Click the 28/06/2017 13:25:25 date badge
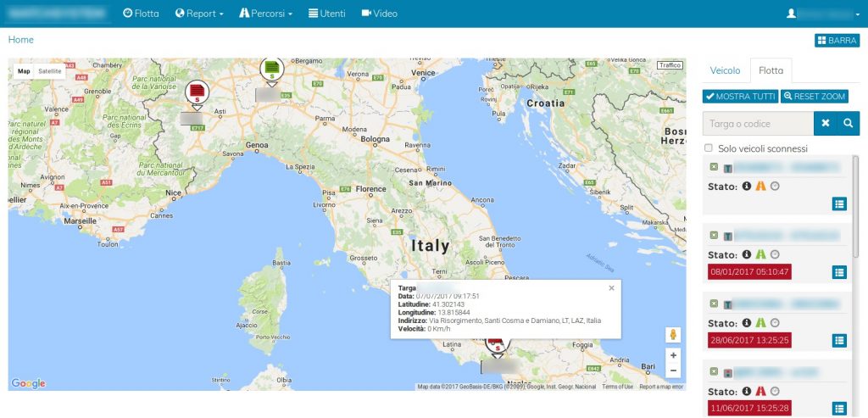Image resolution: width=868 pixels, height=418 pixels. [749, 340]
